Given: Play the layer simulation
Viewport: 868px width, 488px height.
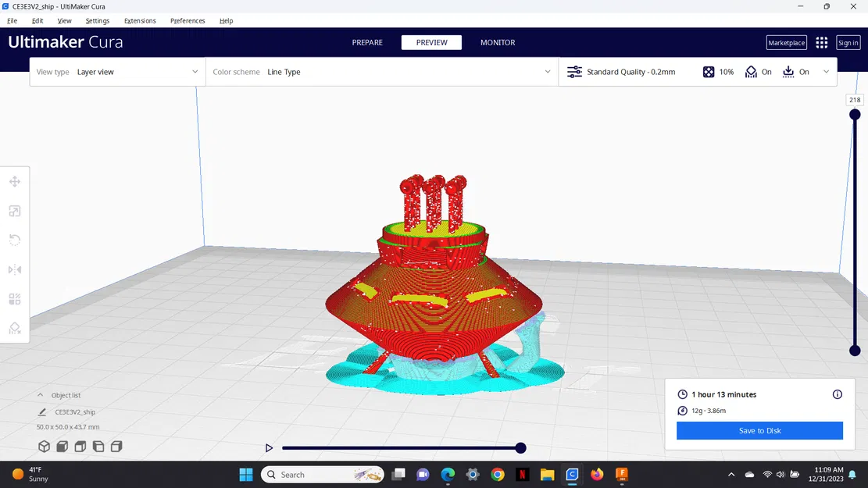Looking at the screenshot, I should coord(269,447).
